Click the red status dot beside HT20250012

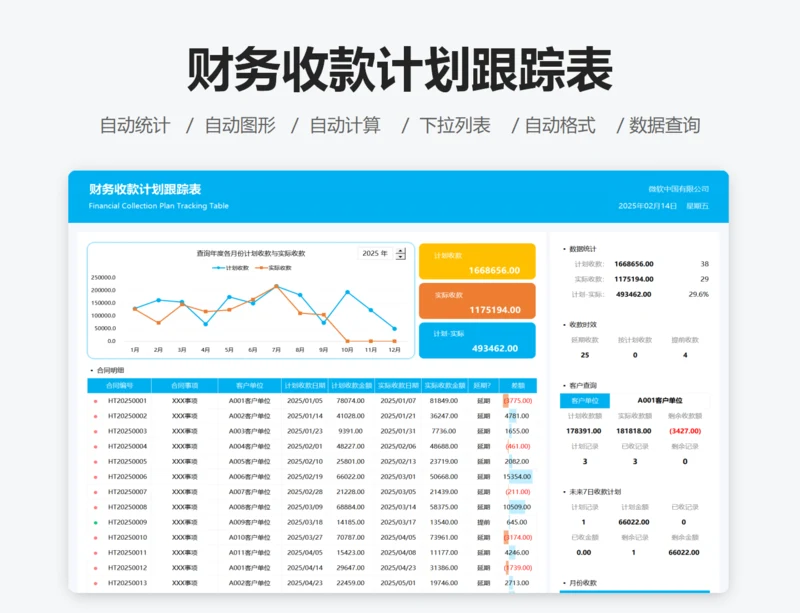tap(94, 566)
